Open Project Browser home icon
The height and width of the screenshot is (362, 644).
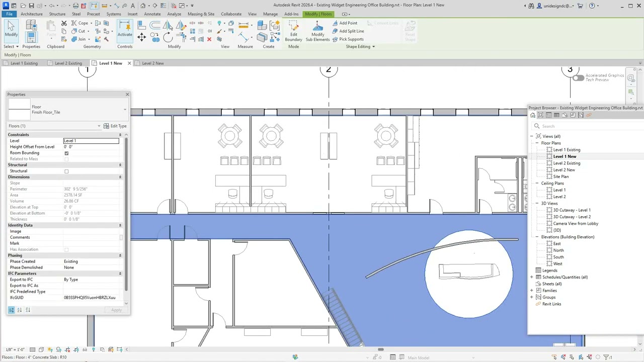[x=533, y=115]
